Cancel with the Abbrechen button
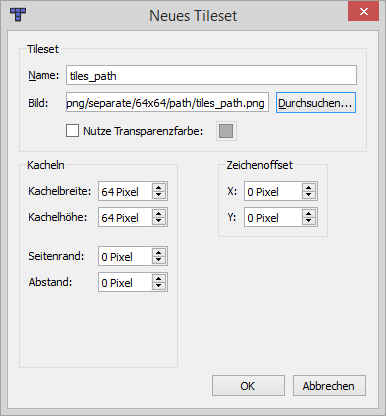Viewport: 386px width, 416px height. [329, 386]
